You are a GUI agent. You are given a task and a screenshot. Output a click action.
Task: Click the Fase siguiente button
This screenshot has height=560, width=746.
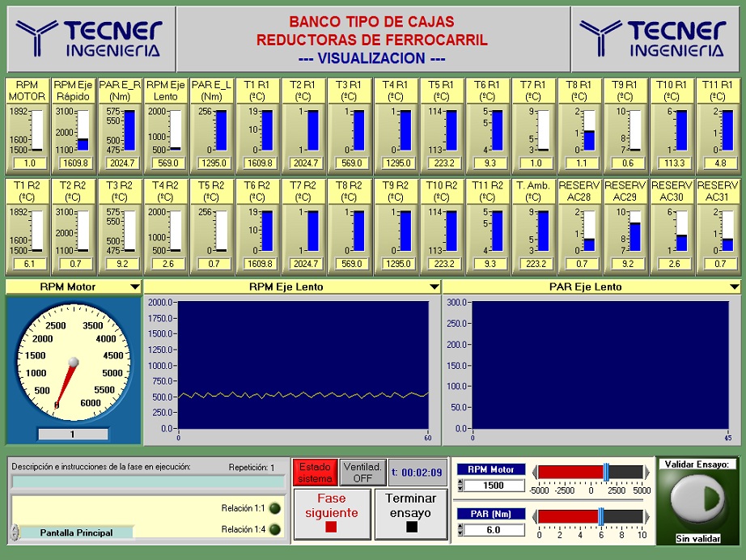[x=330, y=514]
